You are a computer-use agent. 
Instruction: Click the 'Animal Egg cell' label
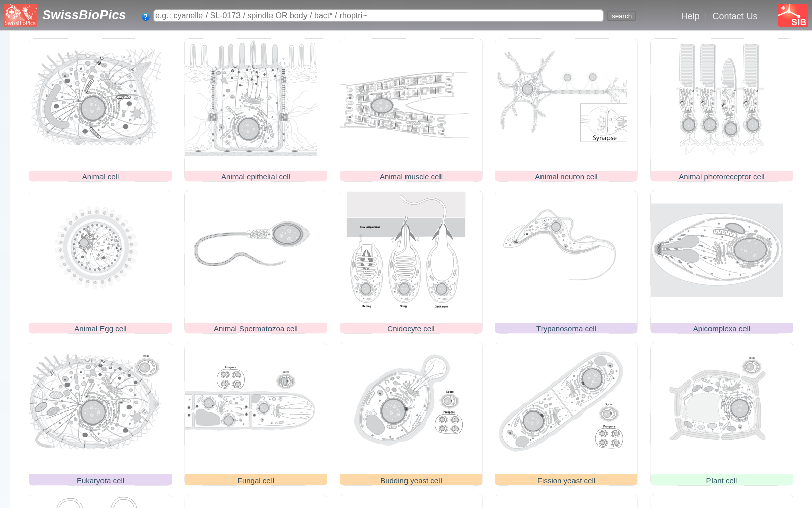click(100, 329)
